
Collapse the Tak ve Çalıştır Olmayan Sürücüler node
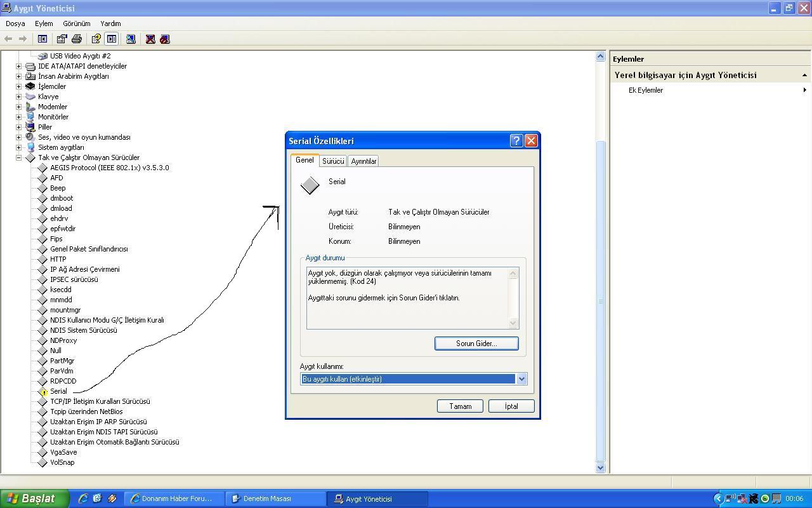tap(18, 157)
